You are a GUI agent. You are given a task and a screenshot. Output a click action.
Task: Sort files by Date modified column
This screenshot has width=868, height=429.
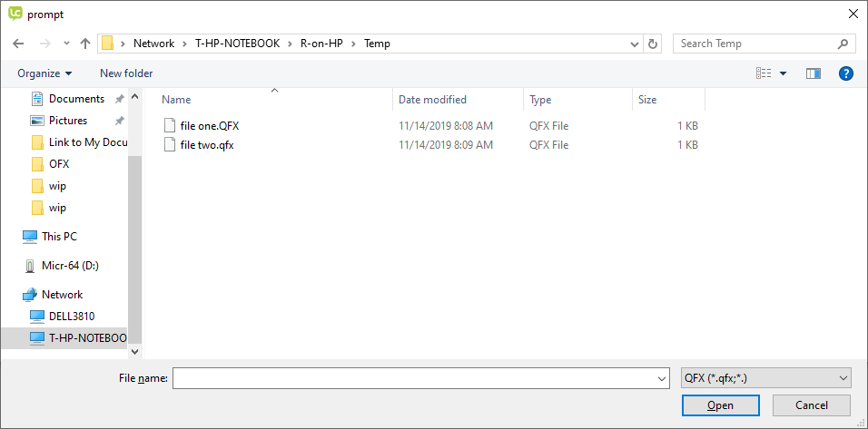click(x=433, y=100)
